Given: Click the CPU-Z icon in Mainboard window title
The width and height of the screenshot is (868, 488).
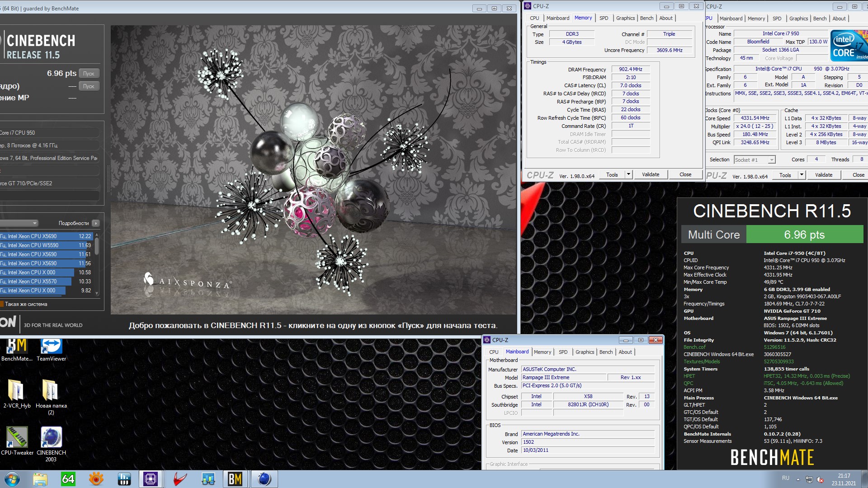Looking at the screenshot, I should click(x=487, y=340).
